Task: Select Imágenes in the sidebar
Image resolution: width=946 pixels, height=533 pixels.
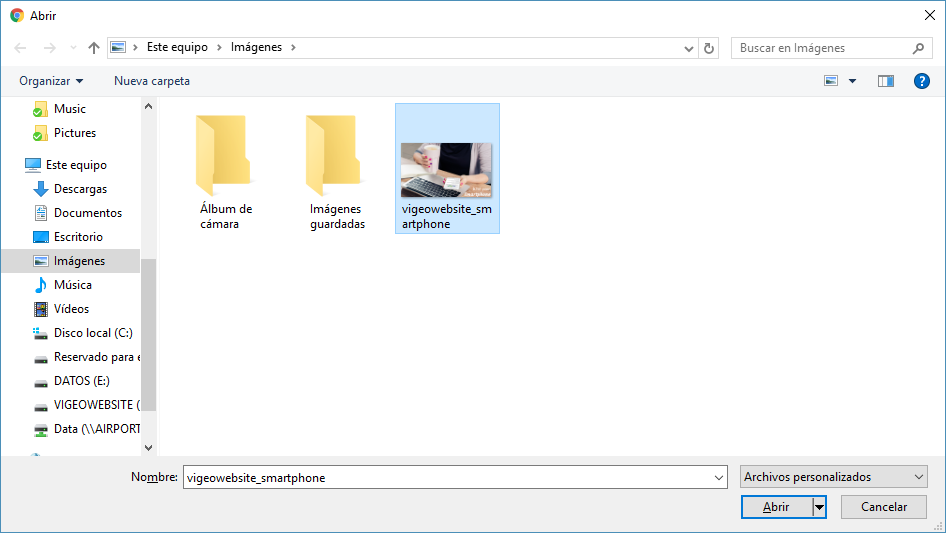Action: 71,261
